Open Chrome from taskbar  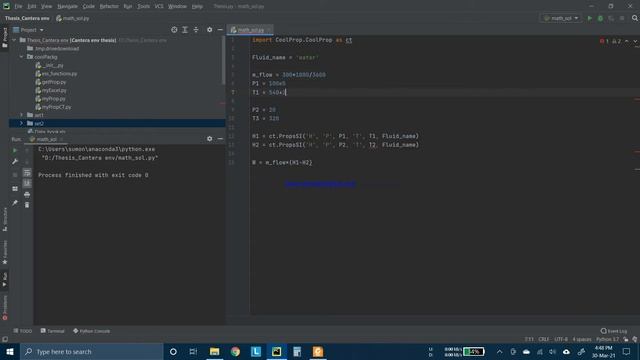[235, 351]
